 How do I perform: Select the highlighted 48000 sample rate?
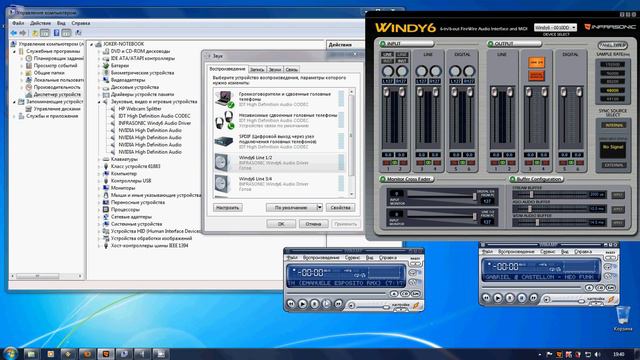click(x=612, y=90)
